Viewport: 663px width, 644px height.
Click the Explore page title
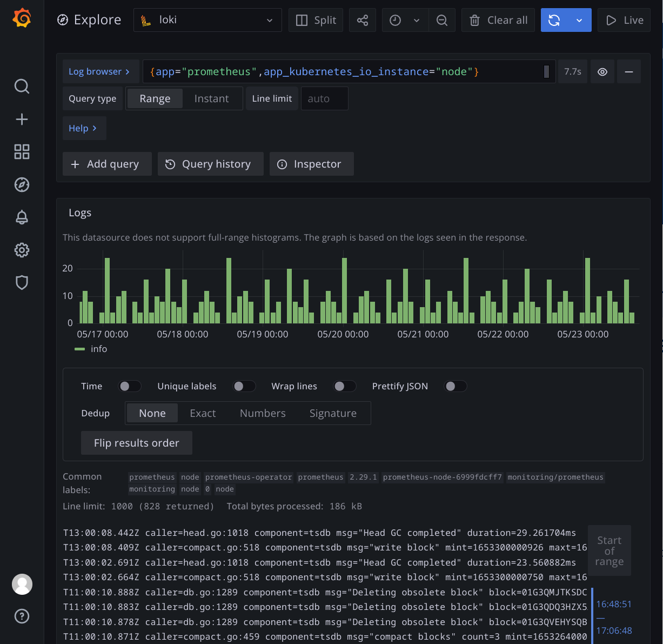click(x=97, y=20)
